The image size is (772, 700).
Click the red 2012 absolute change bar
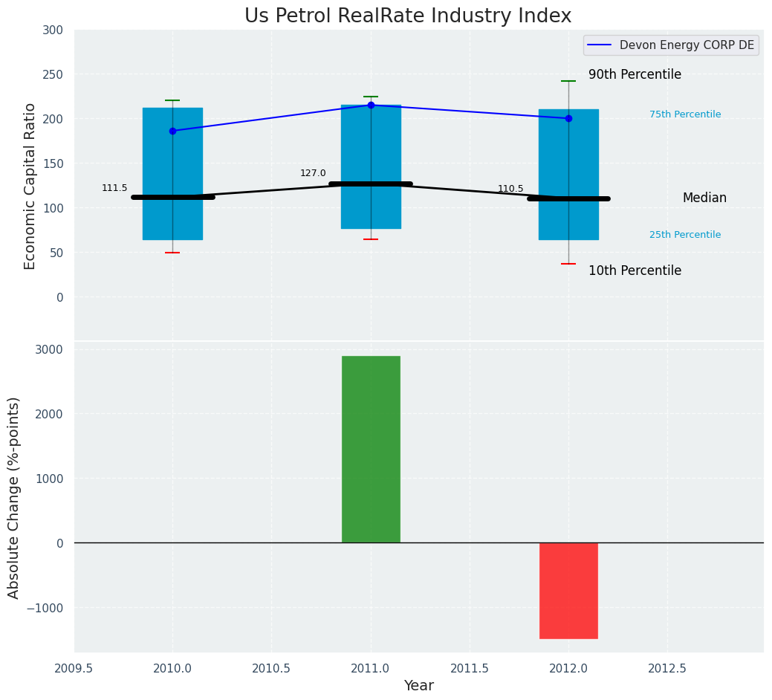(568, 590)
